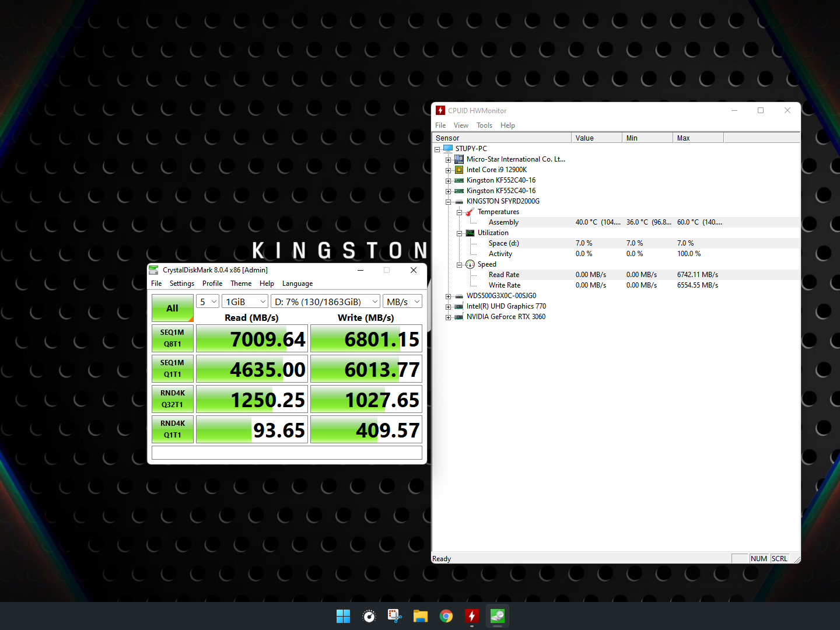Image resolution: width=840 pixels, height=630 pixels.
Task: Expand the NVIDIA GeForce RTX 3060 node
Action: 448,317
